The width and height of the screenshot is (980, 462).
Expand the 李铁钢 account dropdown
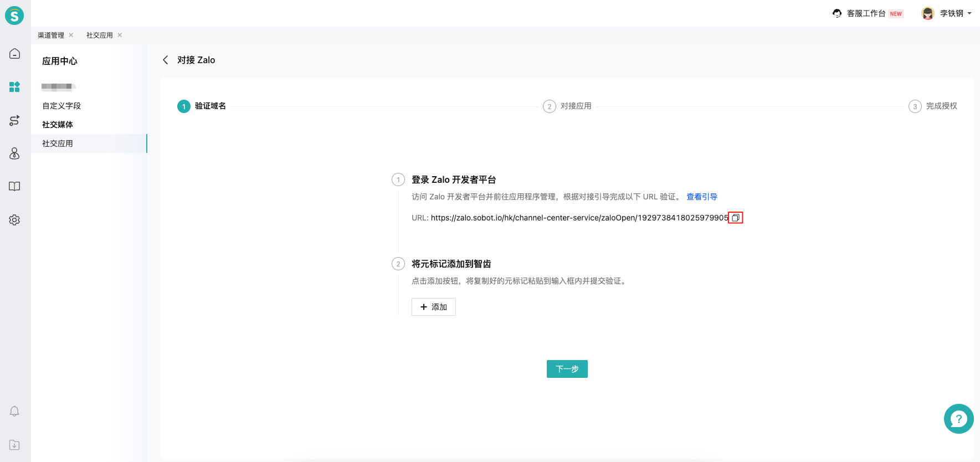969,13
